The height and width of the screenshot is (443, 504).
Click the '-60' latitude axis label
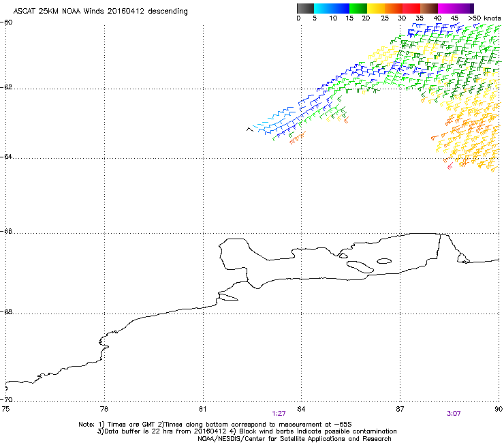[x=6, y=22]
